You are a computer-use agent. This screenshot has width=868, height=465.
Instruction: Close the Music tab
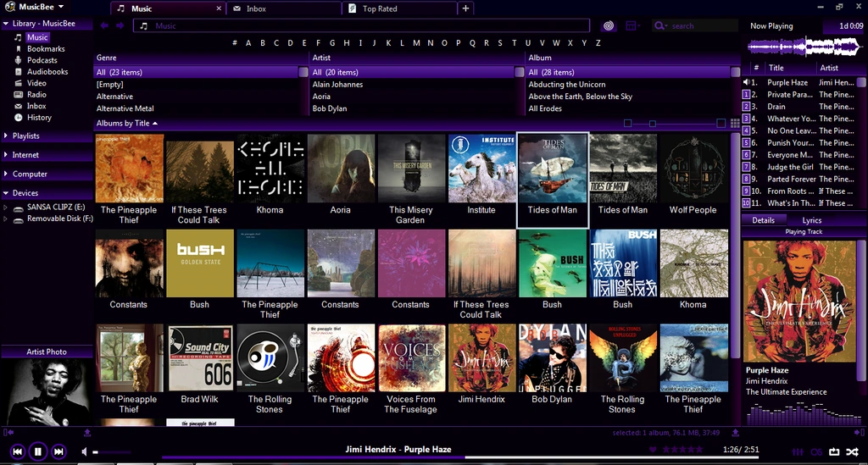[219, 8]
